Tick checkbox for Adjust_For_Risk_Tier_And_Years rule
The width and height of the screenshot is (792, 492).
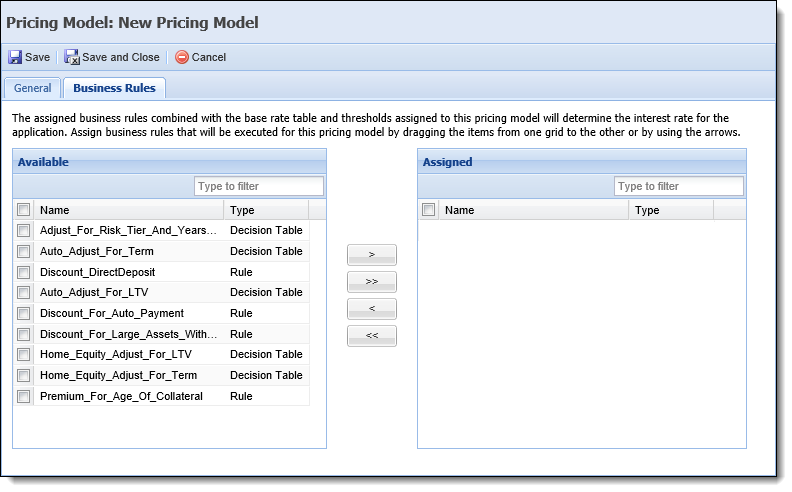(23, 230)
